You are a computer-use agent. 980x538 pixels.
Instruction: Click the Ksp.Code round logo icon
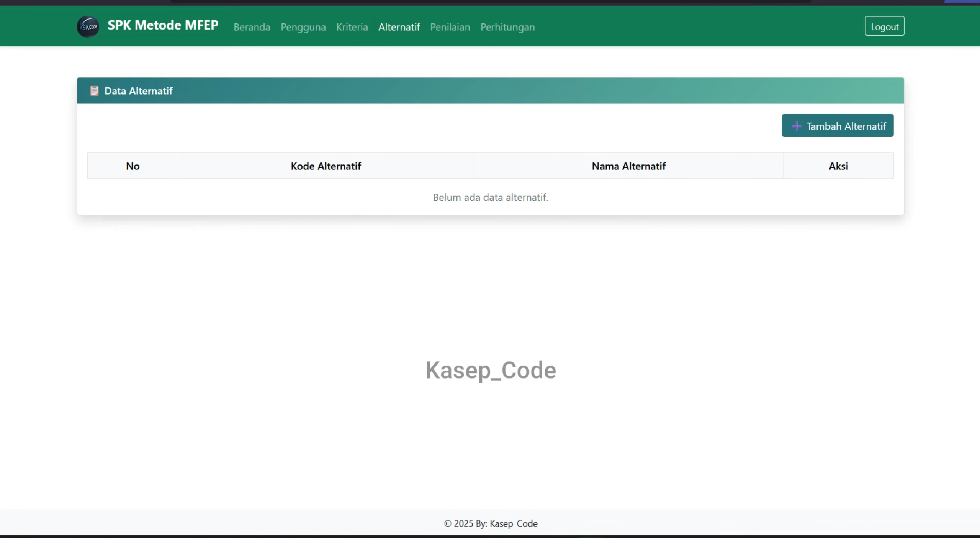pyautogui.click(x=88, y=26)
